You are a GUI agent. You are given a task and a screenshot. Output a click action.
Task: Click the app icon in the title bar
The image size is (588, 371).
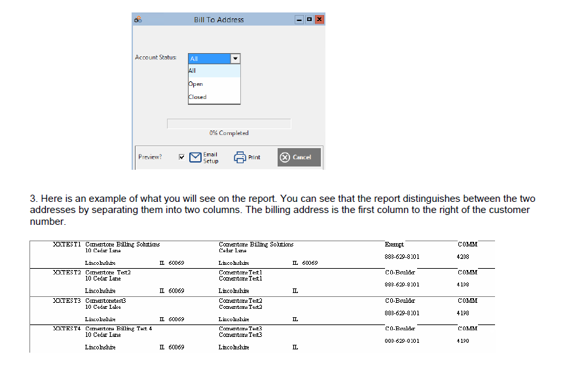pos(138,19)
